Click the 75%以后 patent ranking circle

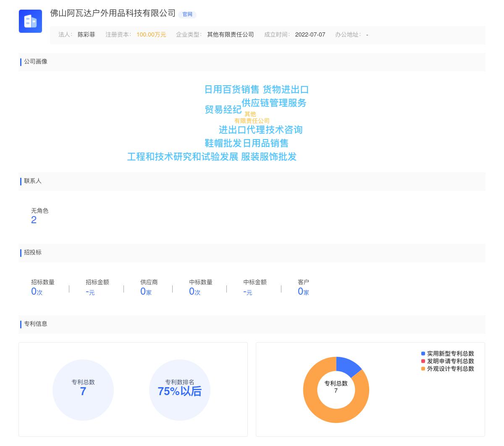point(180,390)
